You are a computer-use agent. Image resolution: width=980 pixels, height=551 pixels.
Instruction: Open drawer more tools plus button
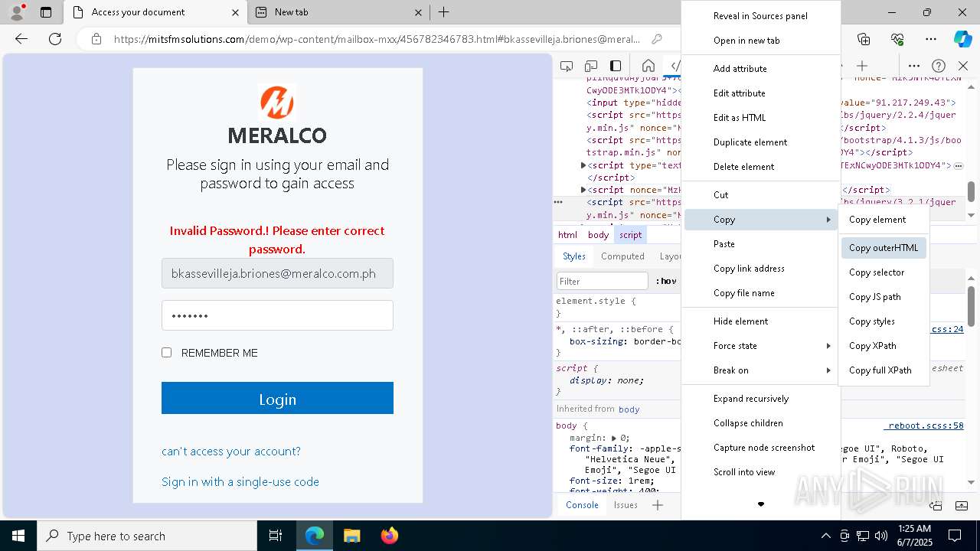pyautogui.click(x=658, y=505)
